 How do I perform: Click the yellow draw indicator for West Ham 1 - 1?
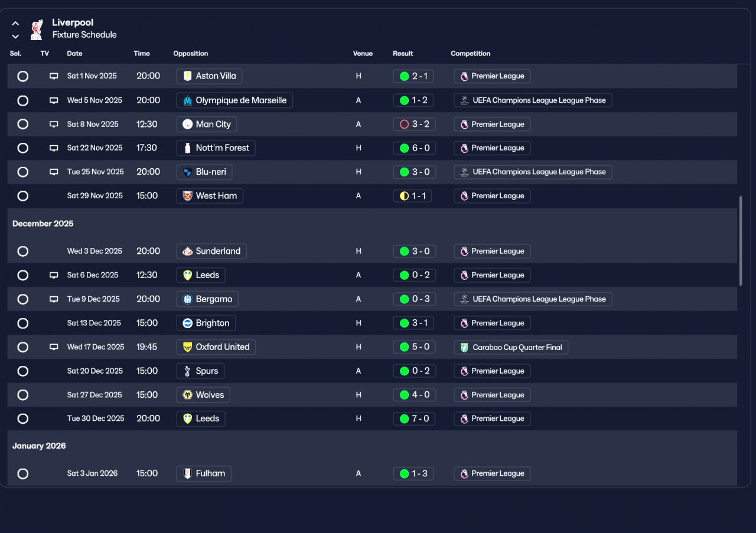click(x=404, y=196)
